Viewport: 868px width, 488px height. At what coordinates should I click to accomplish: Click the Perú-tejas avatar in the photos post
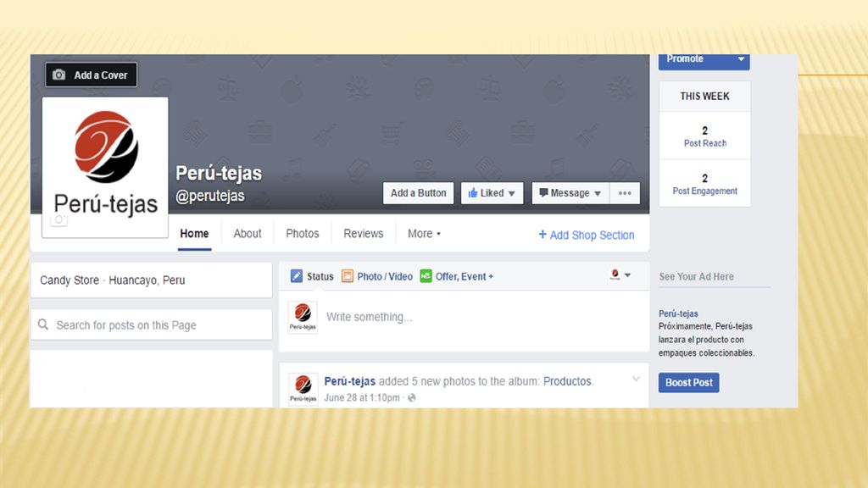coord(303,389)
